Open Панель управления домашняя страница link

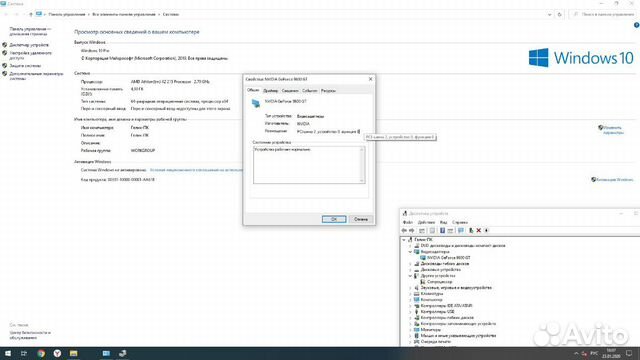pyautogui.click(x=30, y=31)
